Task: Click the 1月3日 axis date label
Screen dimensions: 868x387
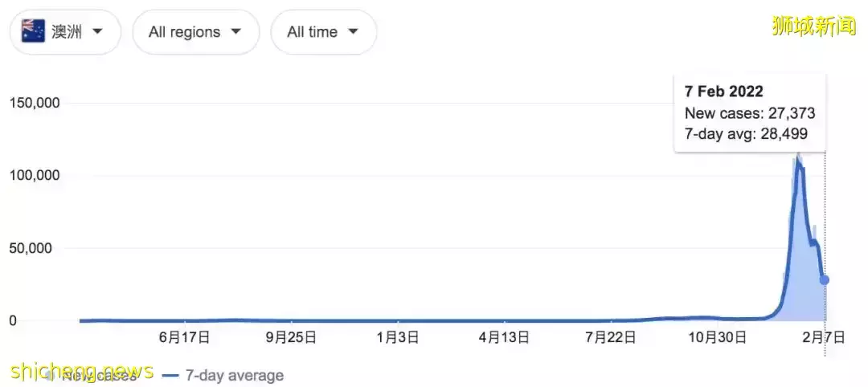Action: [398, 337]
